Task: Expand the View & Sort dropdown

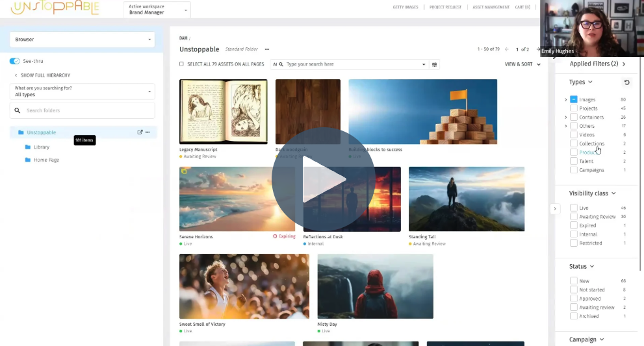Action: pos(522,64)
